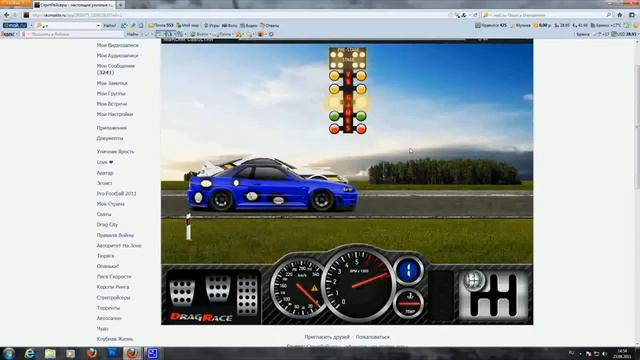Click the taskbar clock
The image size is (640, 360).
click(x=622, y=353)
